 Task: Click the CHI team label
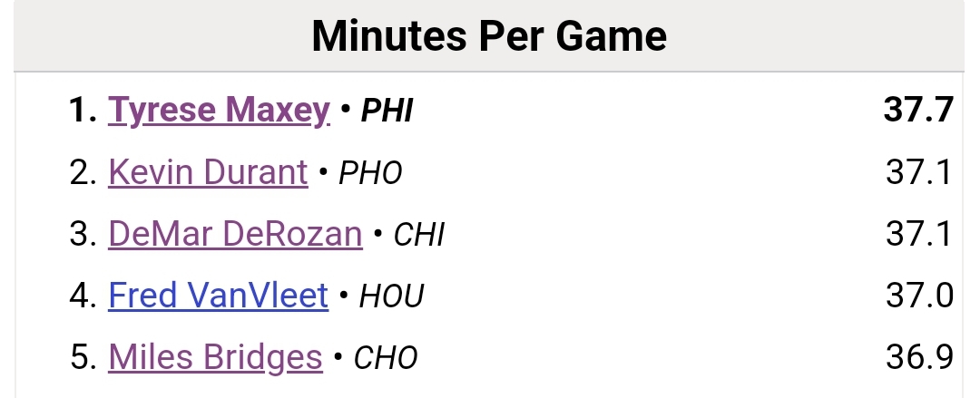(x=418, y=234)
